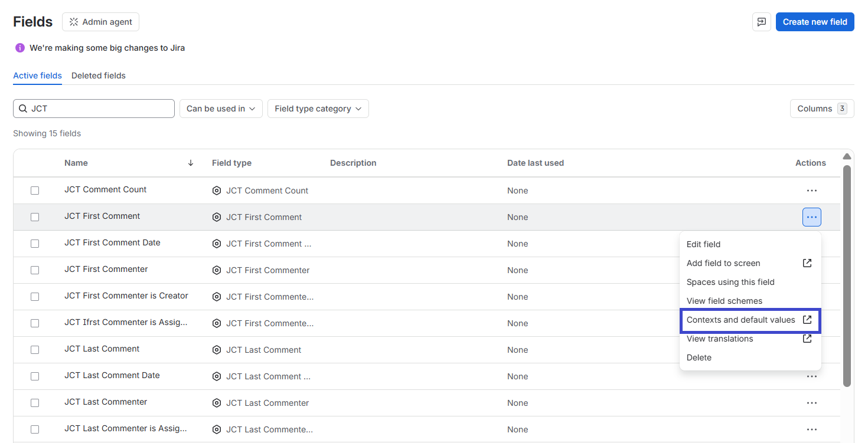Expand the Field type category filter
Viewport: 868px width, 443px height.
click(318, 109)
